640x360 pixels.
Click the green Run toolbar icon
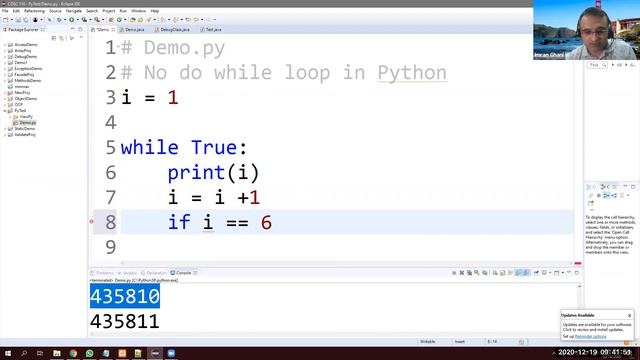point(71,20)
